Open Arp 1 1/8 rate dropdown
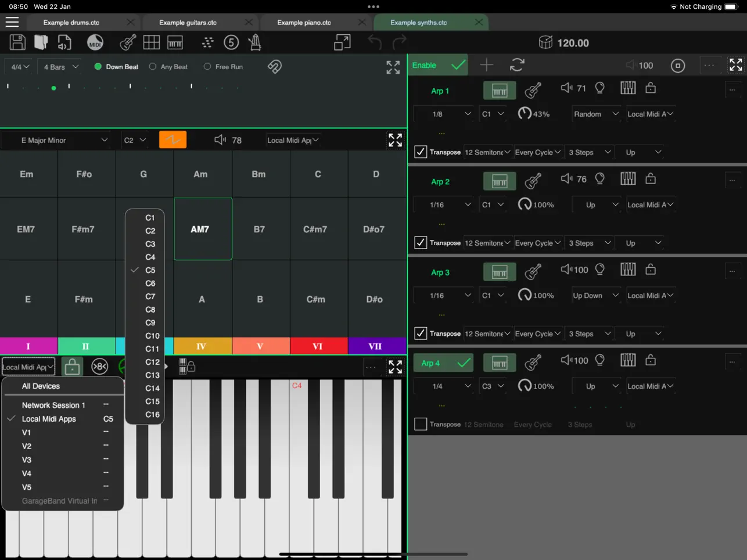 (444, 114)
